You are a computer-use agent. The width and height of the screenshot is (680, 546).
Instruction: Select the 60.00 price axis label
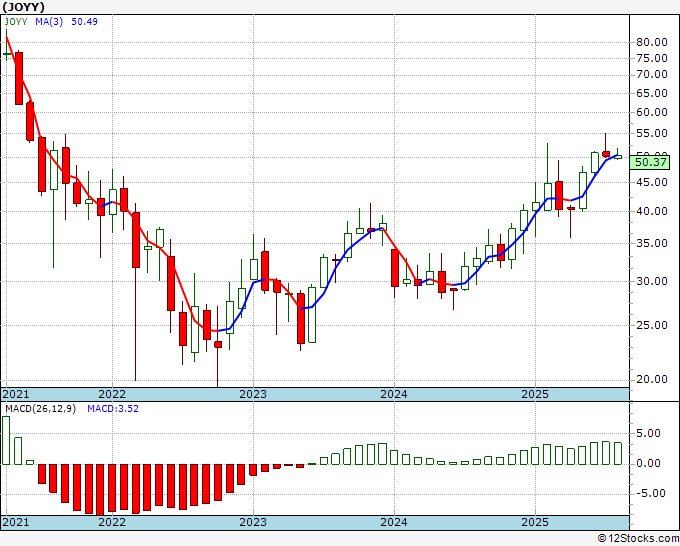click(x=651, y=112)
